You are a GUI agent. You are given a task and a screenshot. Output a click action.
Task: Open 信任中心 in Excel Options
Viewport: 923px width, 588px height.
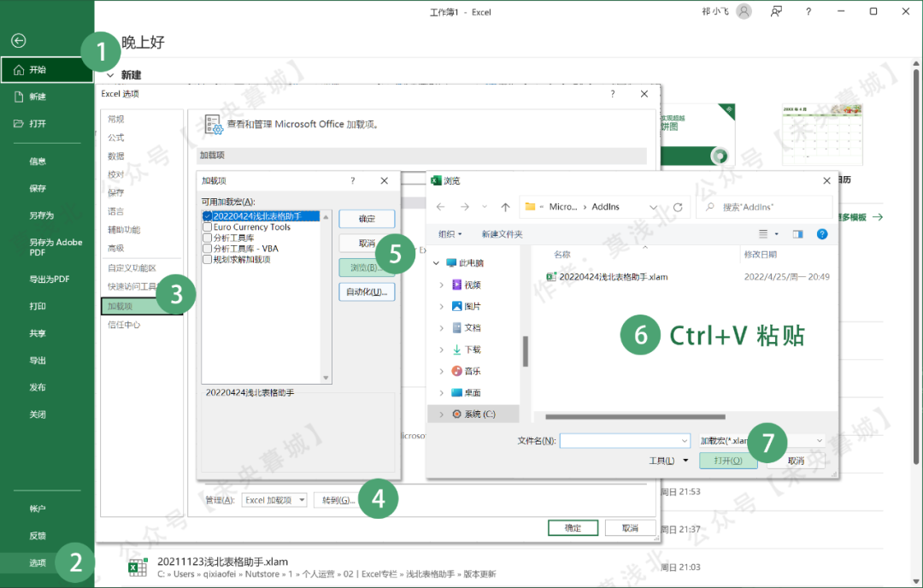[124, 324]
